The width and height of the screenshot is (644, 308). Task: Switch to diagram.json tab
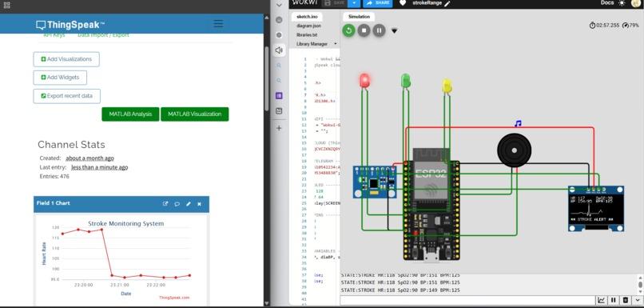(x=309, y=26)
